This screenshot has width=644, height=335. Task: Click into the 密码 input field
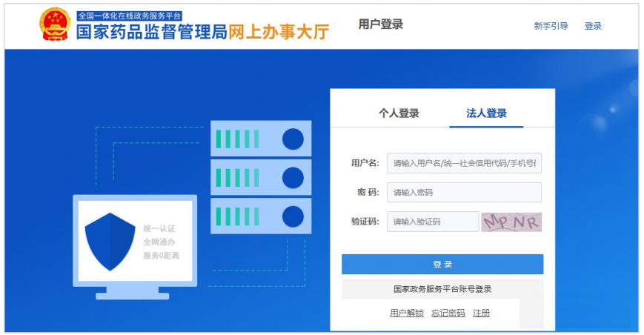[x=464, y=193]
